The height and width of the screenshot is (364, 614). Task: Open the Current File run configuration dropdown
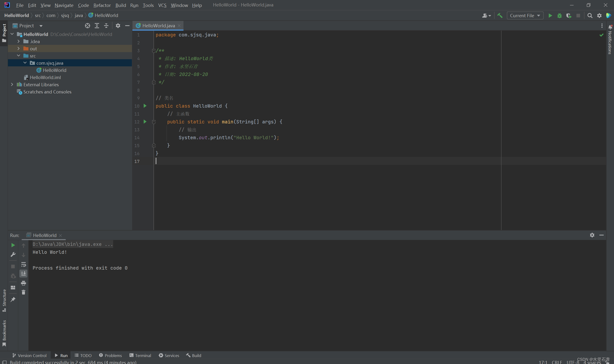(x=525, y=15)
